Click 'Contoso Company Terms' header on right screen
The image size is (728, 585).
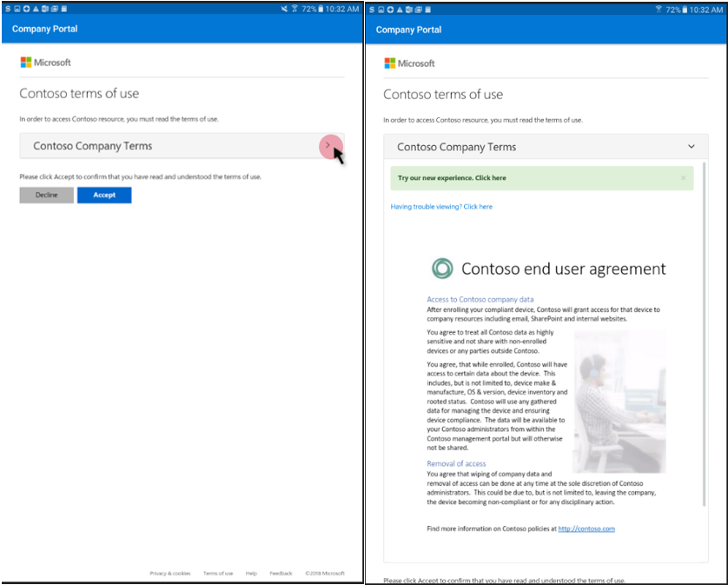click(x=546, y=147)
